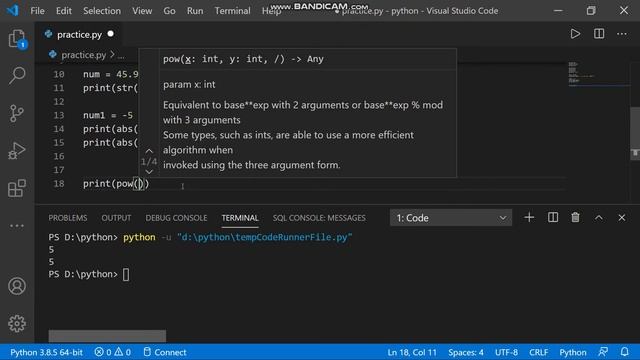The image size is (640, 360).
Task: Open the Terminal menu
Action: tap(232, 11)
